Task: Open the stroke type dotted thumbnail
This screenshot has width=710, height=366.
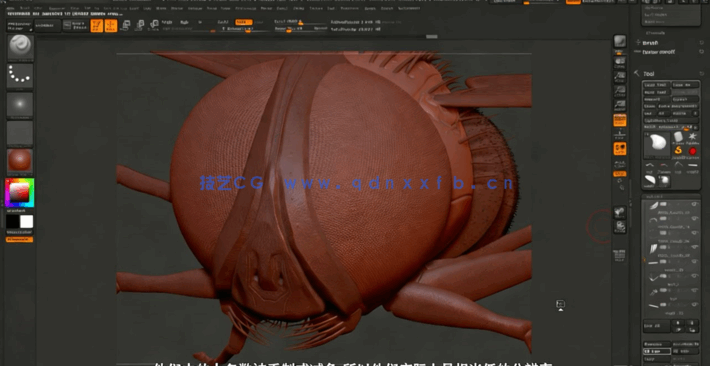Action: (20, 76)
